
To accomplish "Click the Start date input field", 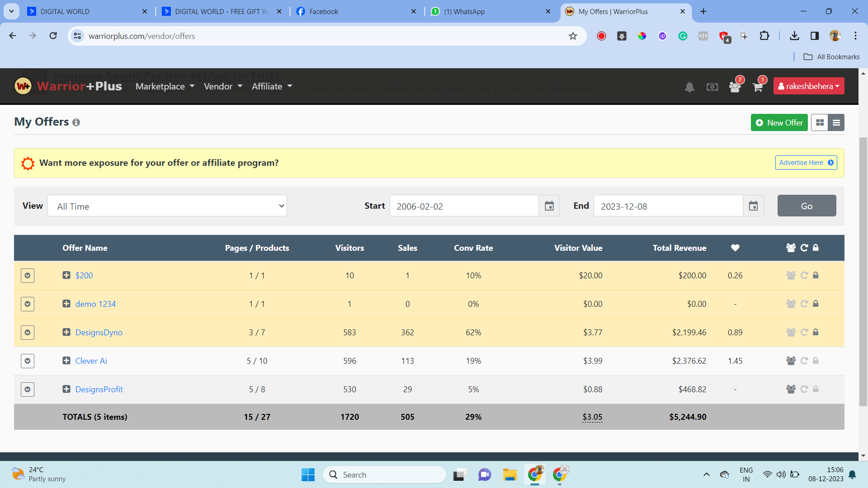I will pyautogui.click(x=464, y=206).
